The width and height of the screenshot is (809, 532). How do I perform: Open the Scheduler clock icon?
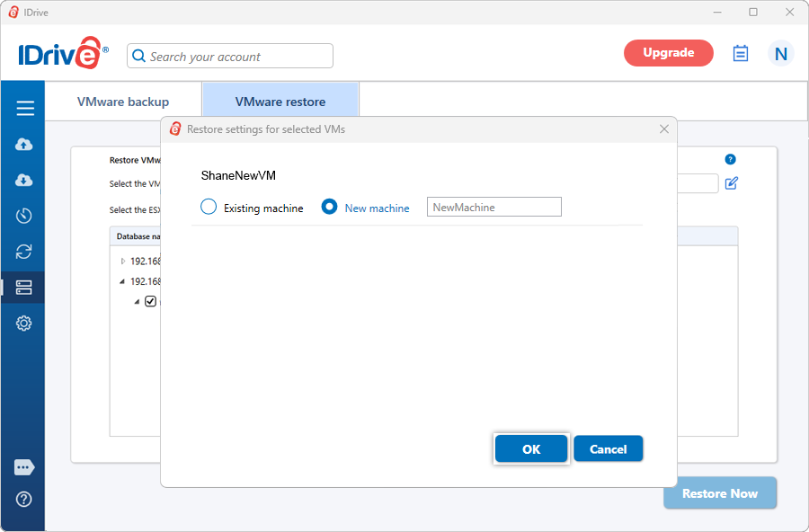click(23, 215)
